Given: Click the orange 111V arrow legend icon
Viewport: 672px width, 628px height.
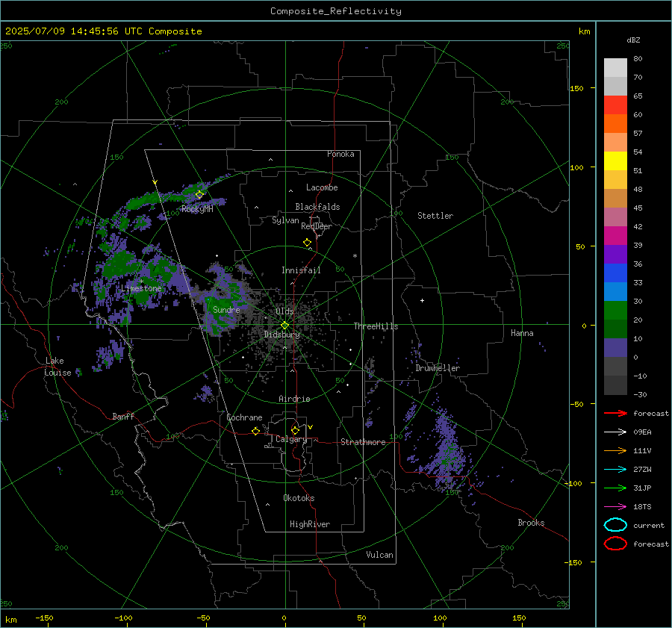Looking at the screenshot, I should [615, 450].
